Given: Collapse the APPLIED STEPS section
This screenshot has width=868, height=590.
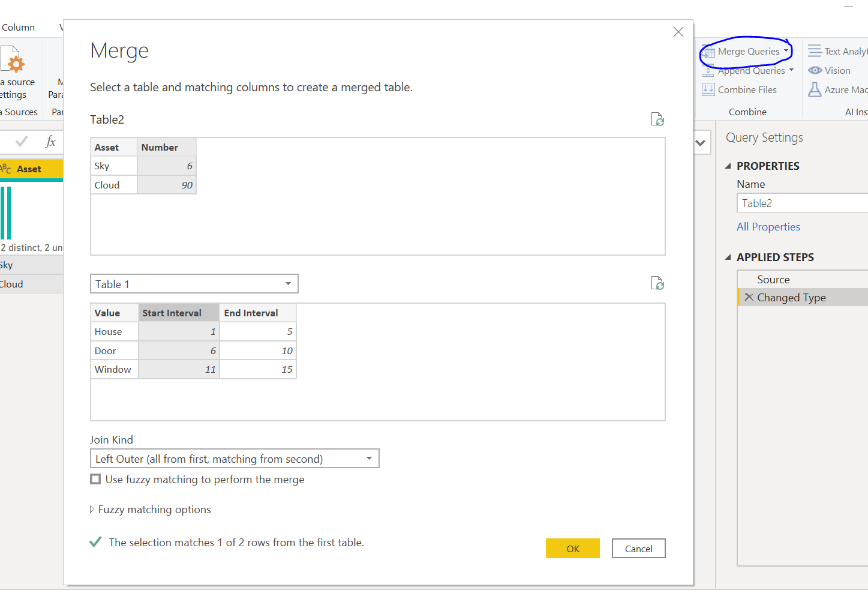Looking at the screenshot, I should click(728, 257).
